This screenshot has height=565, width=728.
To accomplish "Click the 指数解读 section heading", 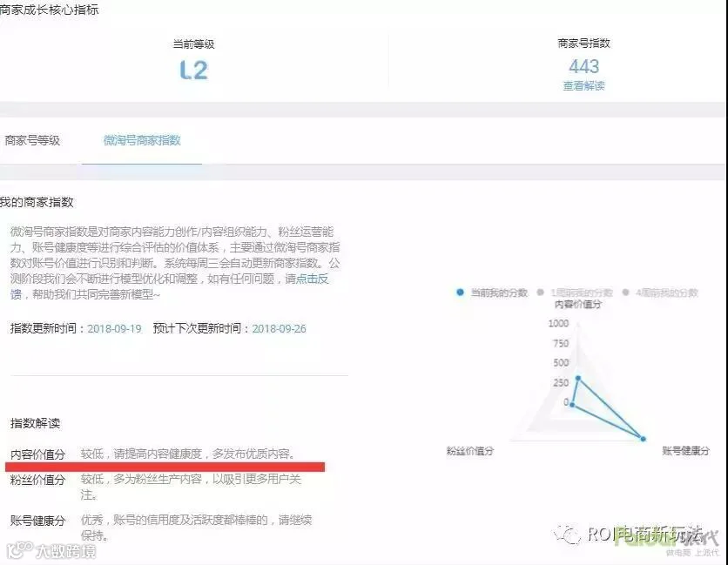I will [x=36, y=423].
